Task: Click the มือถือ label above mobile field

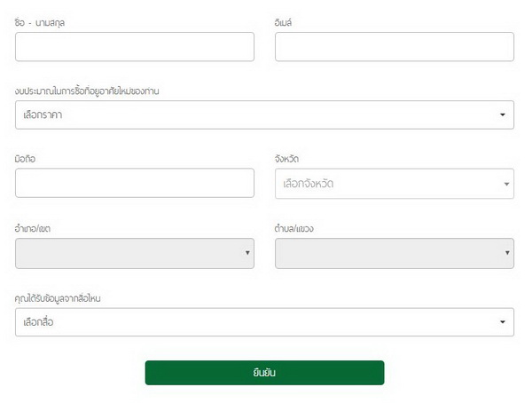Action: 25,159
